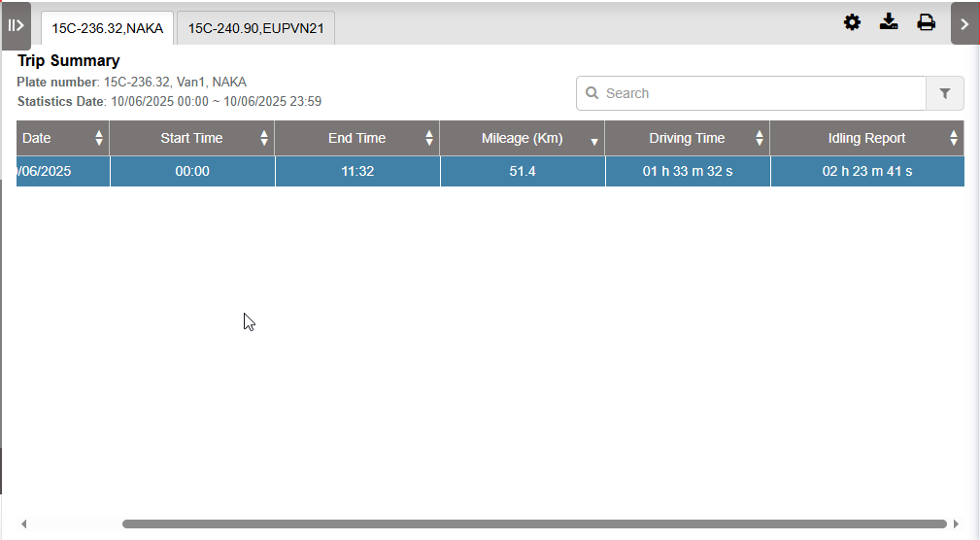980x540 pixels.
Task: Sort by Start Time column arrows
Action: coord(264,138)
